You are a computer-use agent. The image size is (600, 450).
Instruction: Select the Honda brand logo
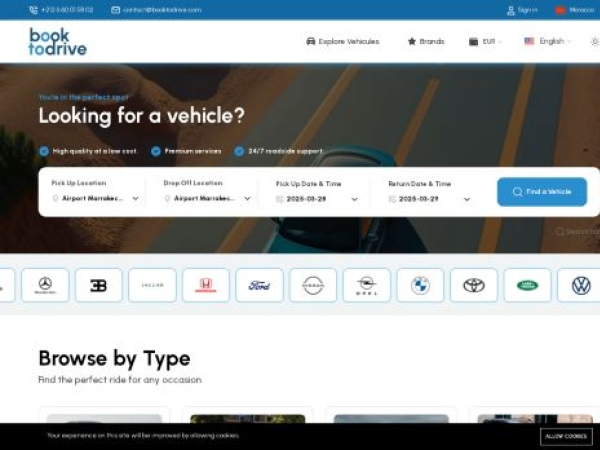tap(206, 285)
